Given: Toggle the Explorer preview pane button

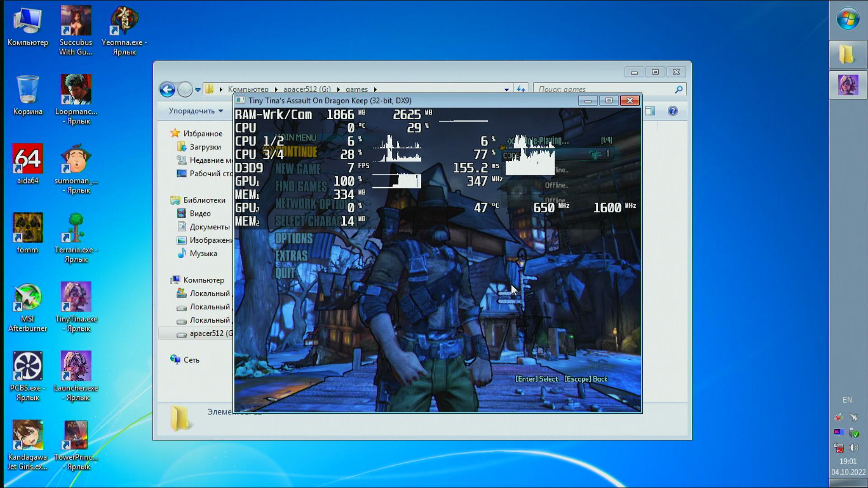Looking at the screenshot, I should click(x=650, y=111).
